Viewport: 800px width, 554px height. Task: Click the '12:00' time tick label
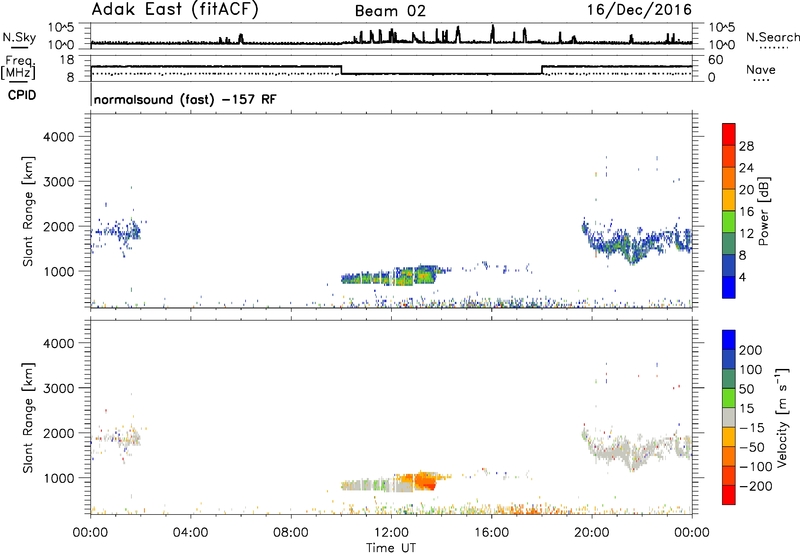coord(391,533)
